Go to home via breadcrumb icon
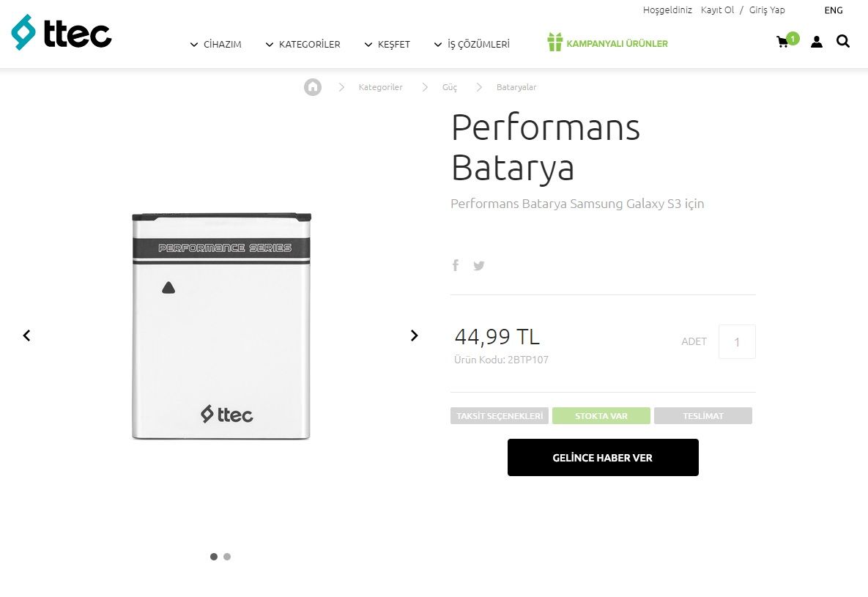 pos(313,87)
